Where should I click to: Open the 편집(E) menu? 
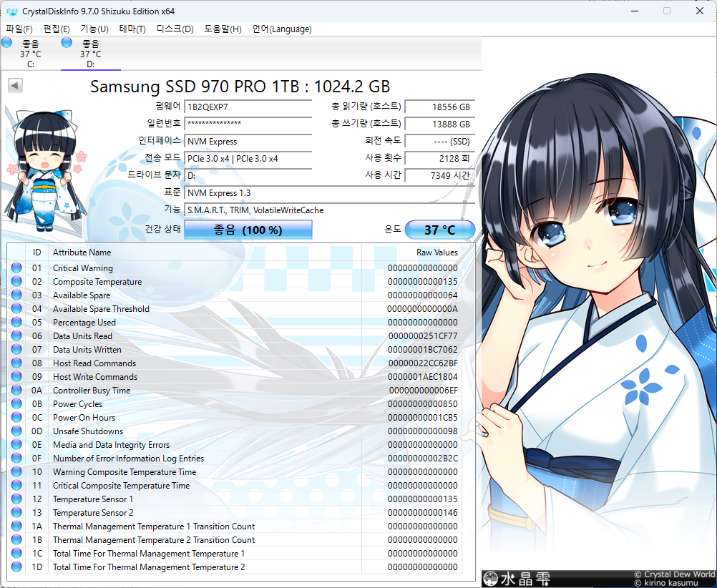pos(57,29)
